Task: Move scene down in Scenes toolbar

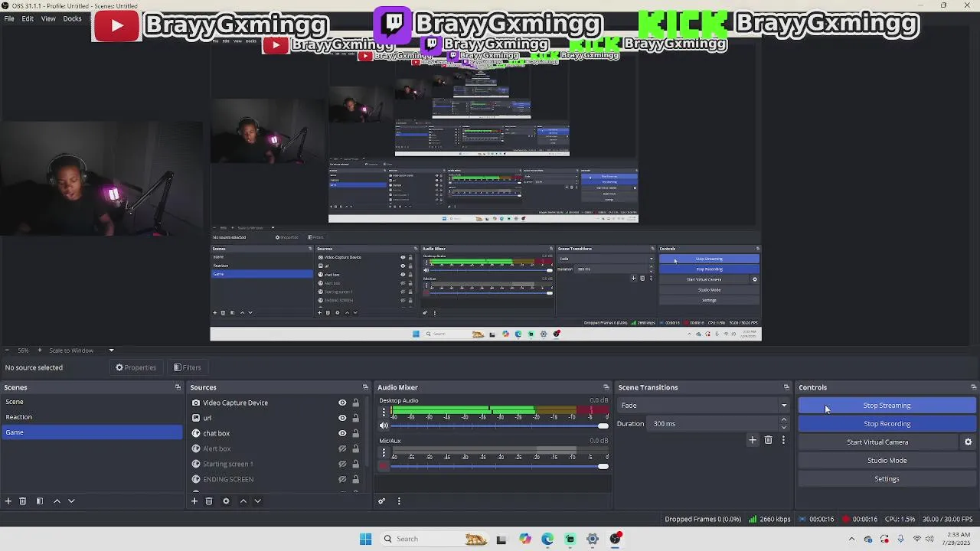Action: tap(71, 501)
